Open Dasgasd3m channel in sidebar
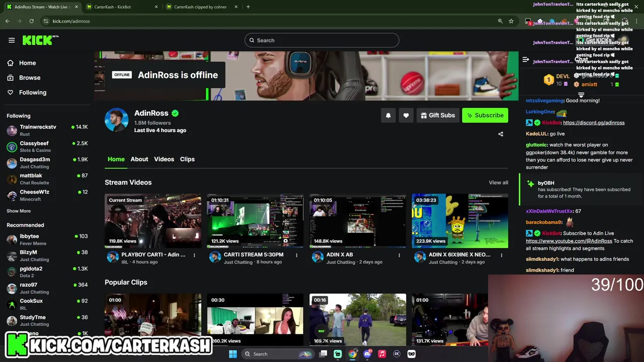This screenshot has height=362, width=644. coord(47,162)
